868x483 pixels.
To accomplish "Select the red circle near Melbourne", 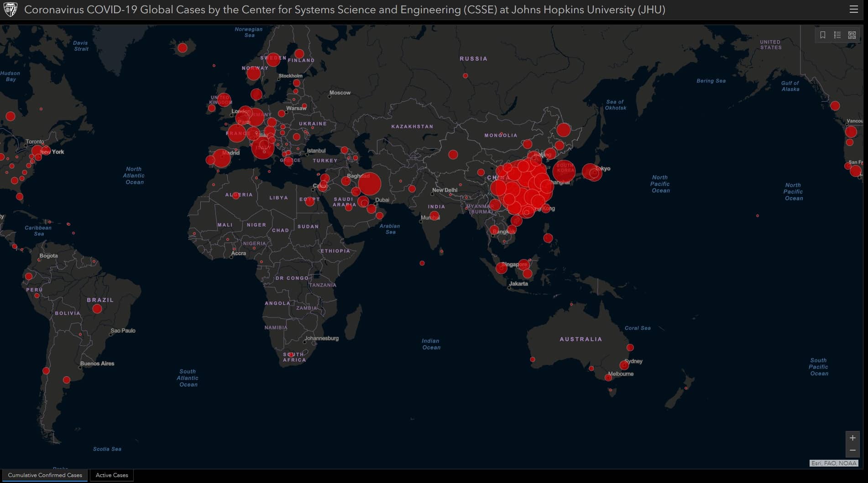I will click(x=608, y=378).
